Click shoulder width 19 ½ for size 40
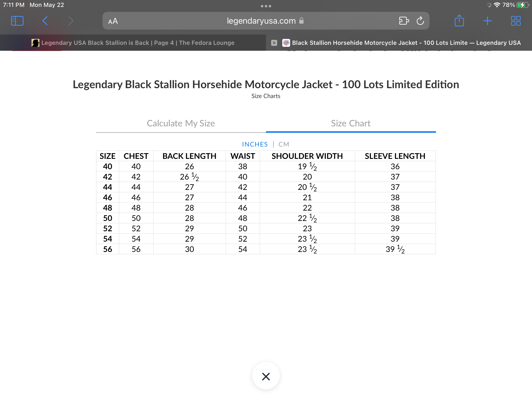Viewport: 532px width, 399px height. (307, 166)
